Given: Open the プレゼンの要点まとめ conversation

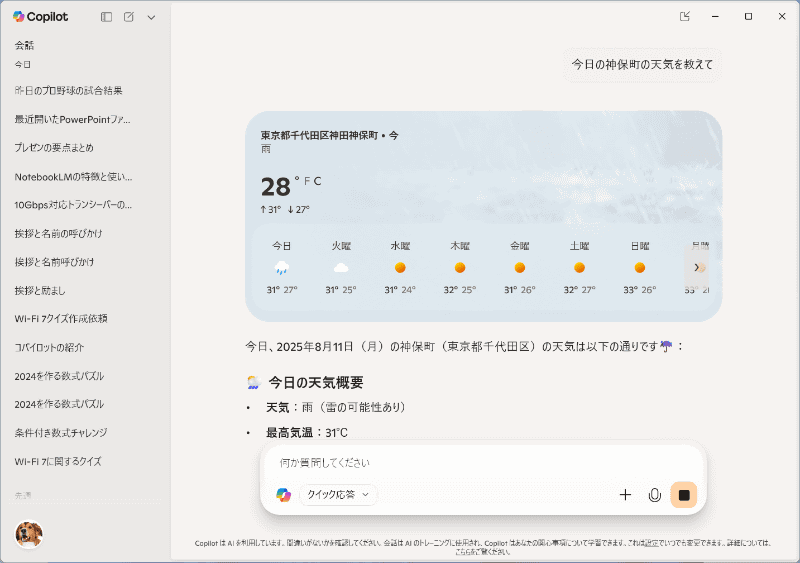Looking at the screenshot, I should pyautogui.click(x=54, y=148).
